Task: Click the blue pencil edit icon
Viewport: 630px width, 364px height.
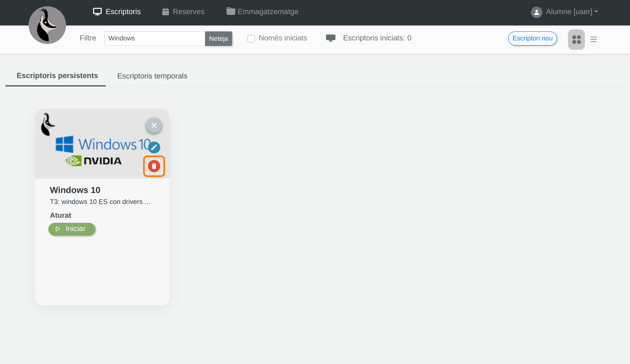Action: pos(154,147)
